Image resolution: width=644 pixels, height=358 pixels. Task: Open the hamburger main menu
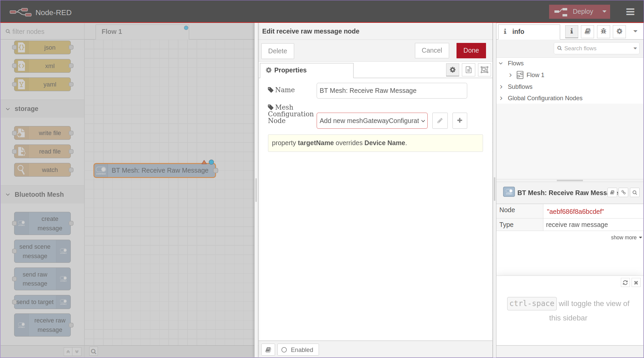click(630, 12)
